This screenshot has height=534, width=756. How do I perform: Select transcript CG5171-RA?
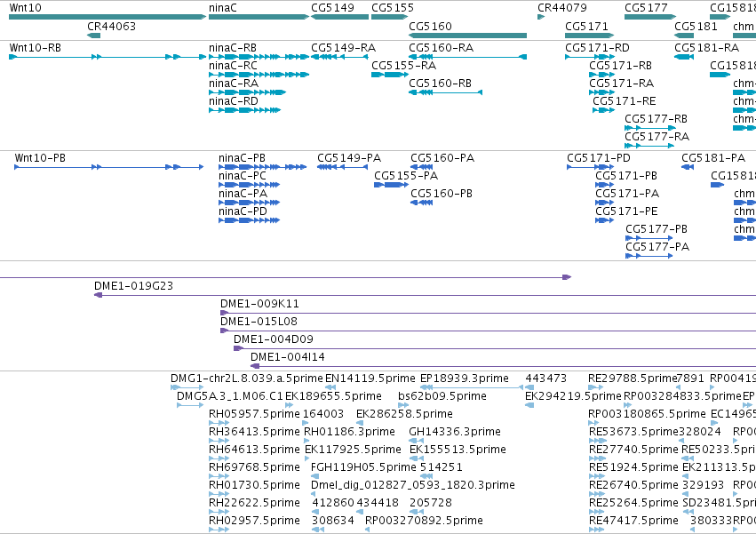coord(601,92)
